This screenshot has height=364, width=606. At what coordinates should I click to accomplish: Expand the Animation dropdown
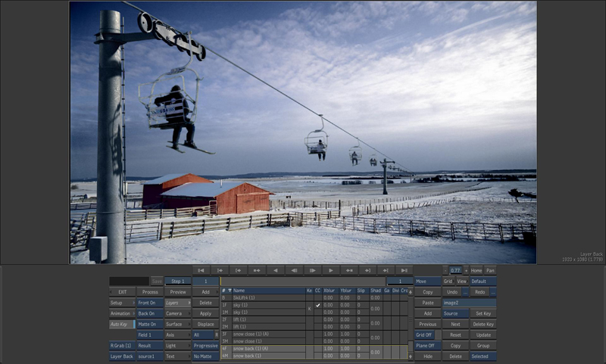(121, 313)
